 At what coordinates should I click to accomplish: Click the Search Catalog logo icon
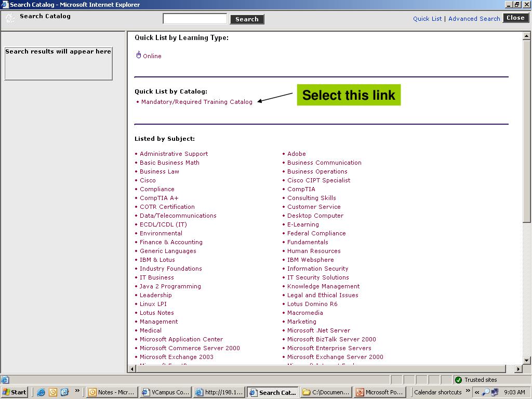point(10,18)
